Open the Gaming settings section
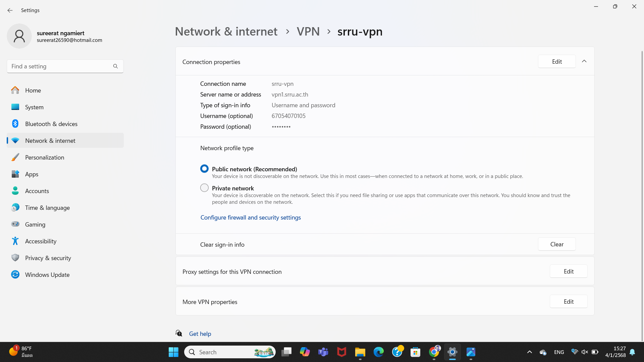The image size is (644, 362). pyautogui.click(x=35, y=224)
